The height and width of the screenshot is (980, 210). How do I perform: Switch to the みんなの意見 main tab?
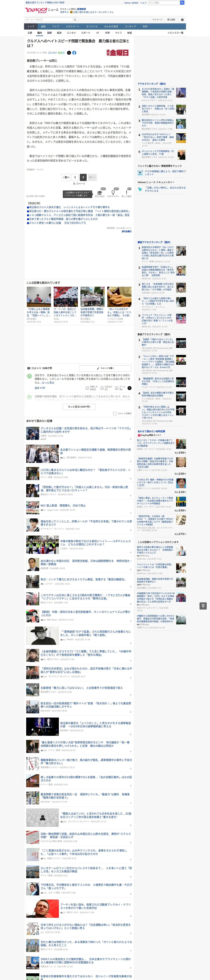[x=111, y=27]
